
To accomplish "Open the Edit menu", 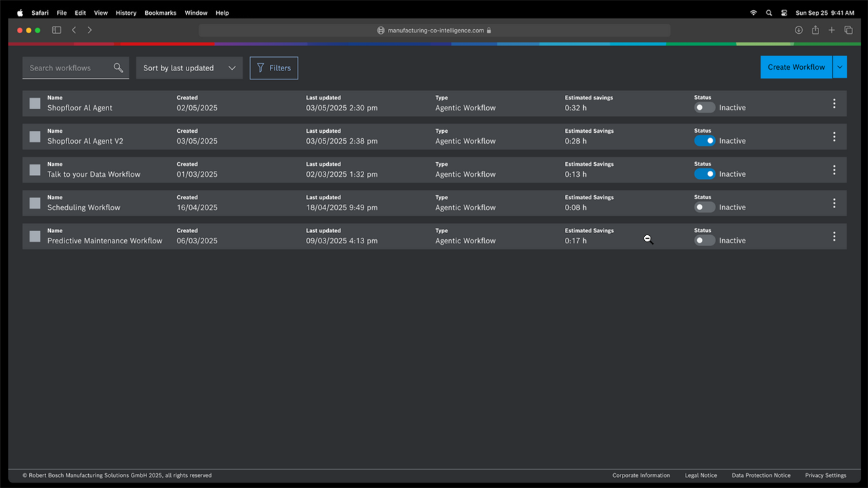I will (x=80, y=13).
